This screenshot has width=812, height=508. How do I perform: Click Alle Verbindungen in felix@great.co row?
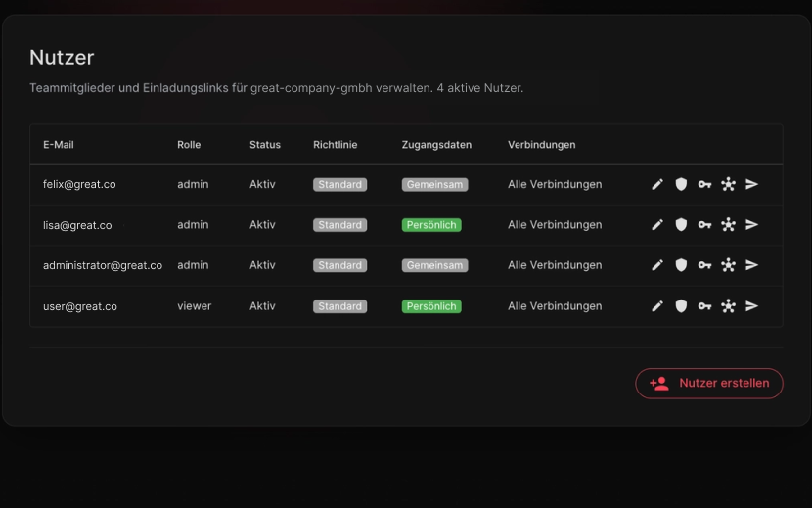555,184
